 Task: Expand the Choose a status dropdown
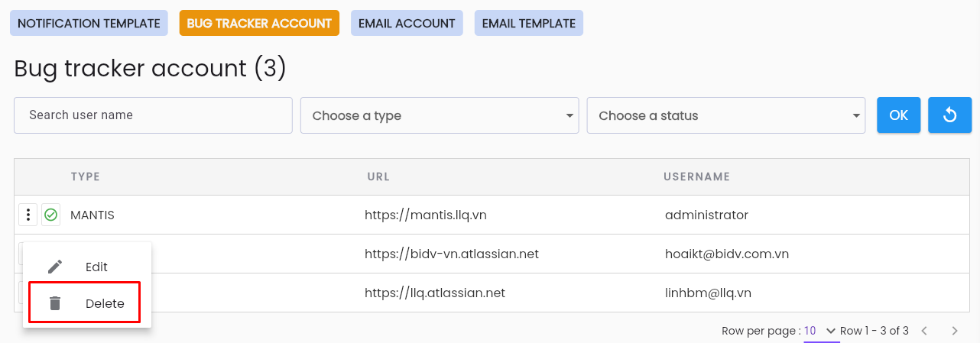click(x=726, y=115)
